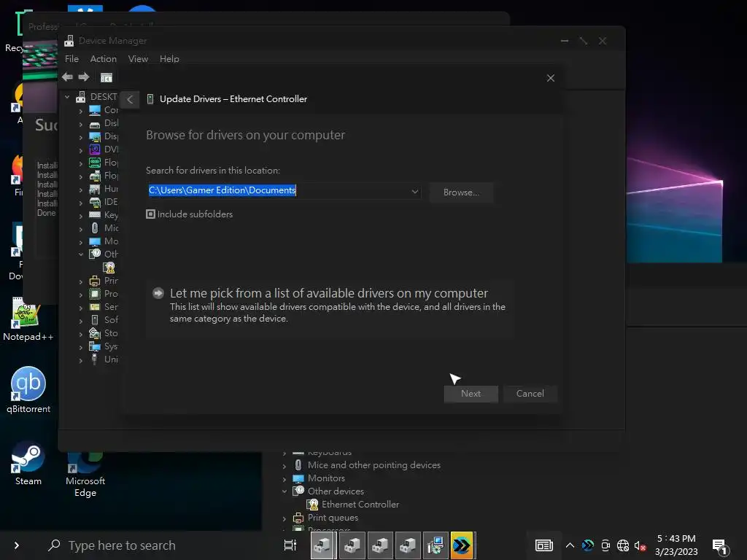Open Steam desktop shortcut

[28, 463]
